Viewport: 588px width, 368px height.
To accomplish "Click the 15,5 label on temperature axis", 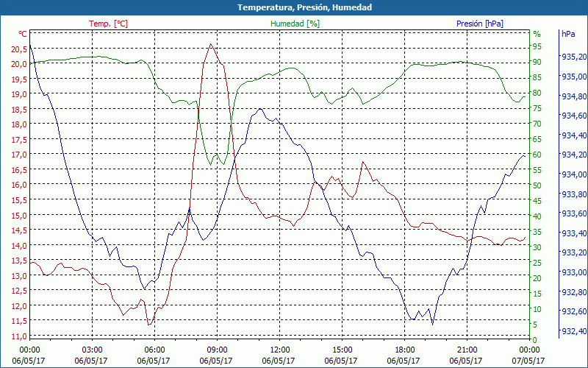I will (20, 200).
